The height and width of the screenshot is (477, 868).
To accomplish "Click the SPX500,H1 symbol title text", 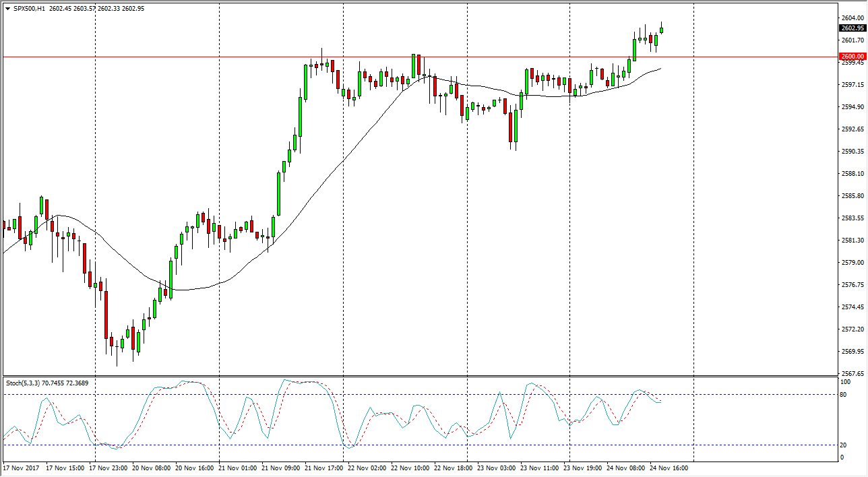I will click(29, 9).
